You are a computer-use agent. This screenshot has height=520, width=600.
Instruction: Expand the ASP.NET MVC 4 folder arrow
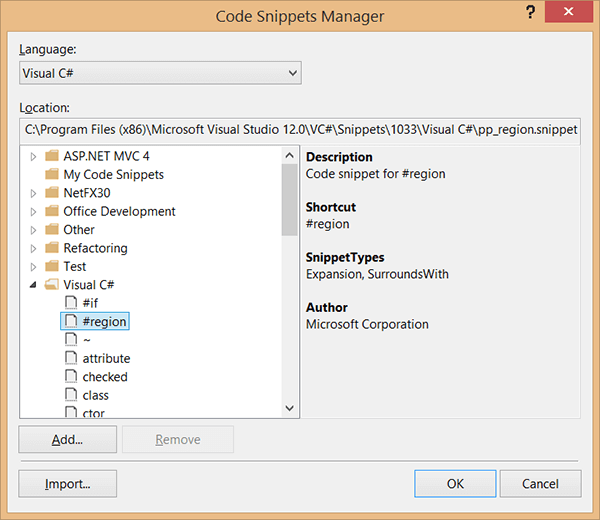coord(33,156)
